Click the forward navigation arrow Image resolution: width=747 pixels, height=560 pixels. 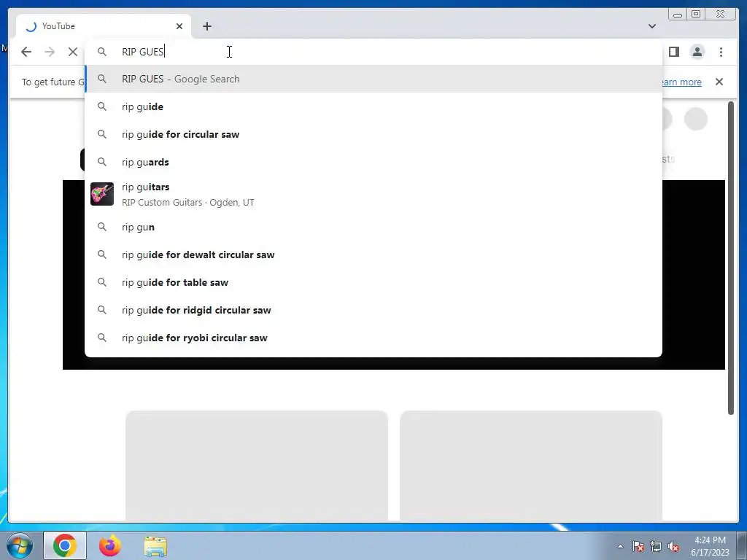(x=50, y=52)
